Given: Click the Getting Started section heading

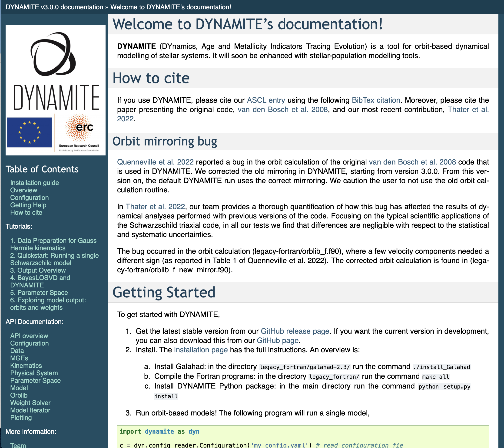Looking at the screenshot, I should (x=164, y=292).
